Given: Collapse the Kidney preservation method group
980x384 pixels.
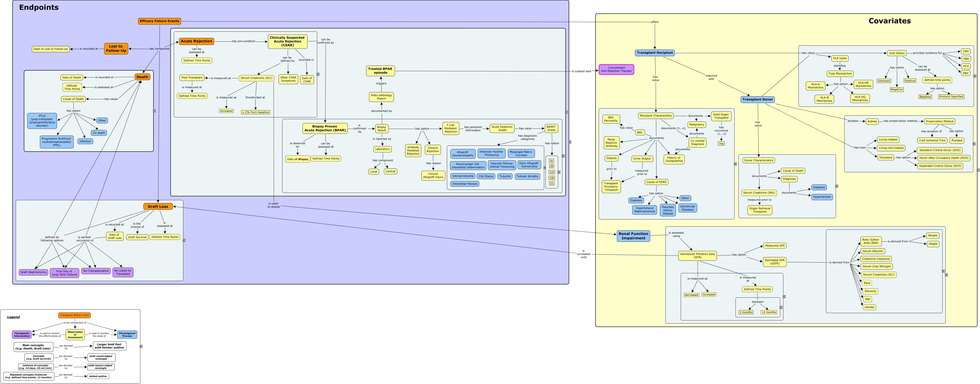Looking at the screenshot, I should point(974,144).
